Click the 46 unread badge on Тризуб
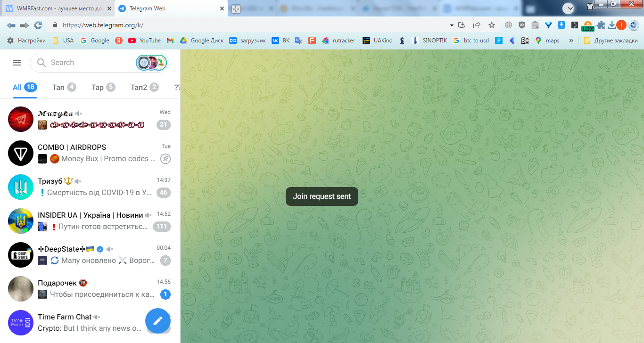 tap(164, 193)
